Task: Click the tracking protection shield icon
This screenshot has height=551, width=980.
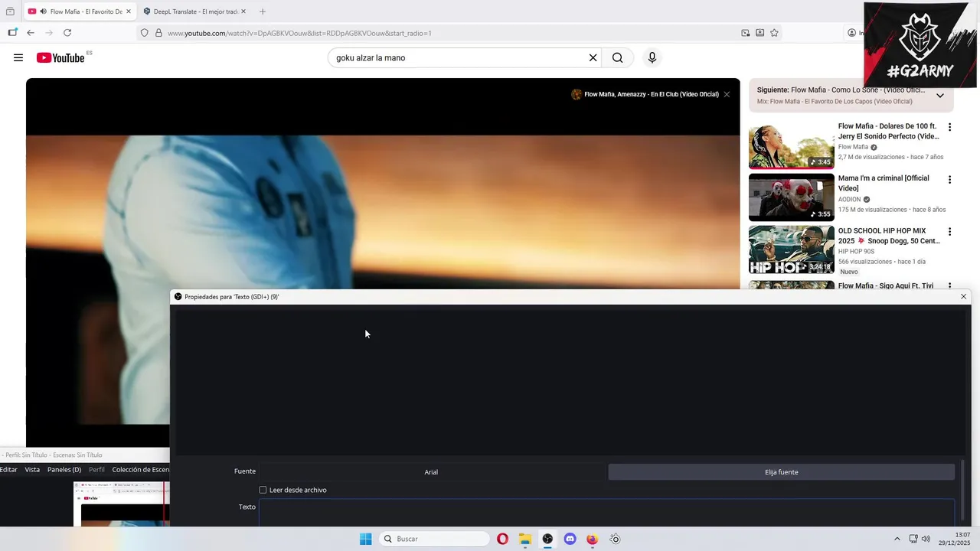Action: (x=144, y=33)
